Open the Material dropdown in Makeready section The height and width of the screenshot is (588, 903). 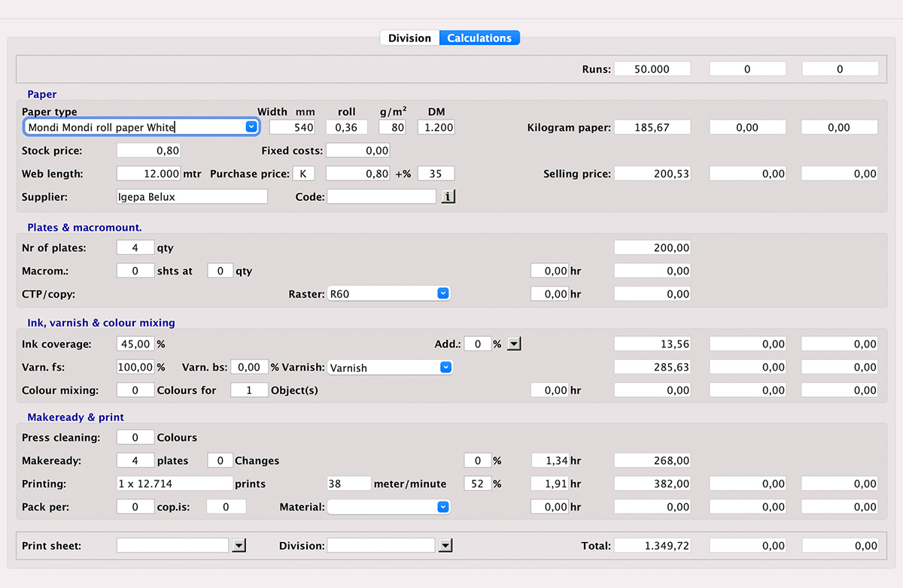click(443, 506)
